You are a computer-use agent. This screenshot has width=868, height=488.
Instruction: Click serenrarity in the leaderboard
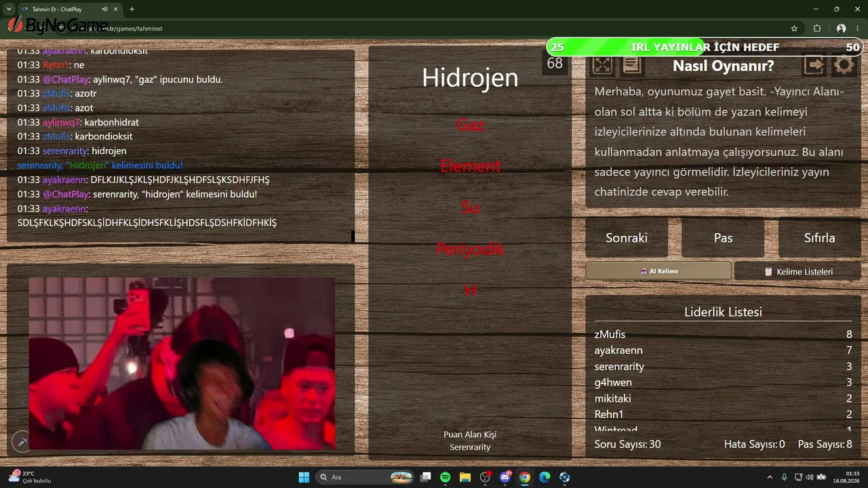pos(619,367)
